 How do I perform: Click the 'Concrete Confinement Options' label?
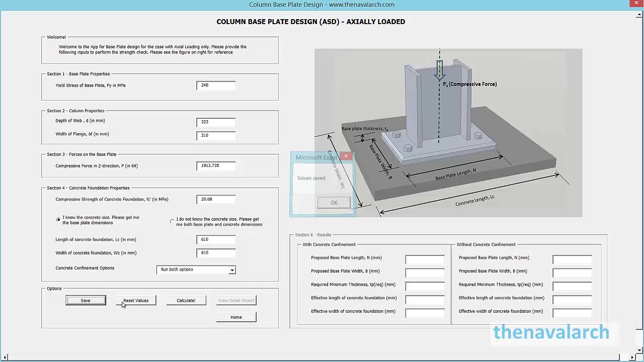point(85,268)
